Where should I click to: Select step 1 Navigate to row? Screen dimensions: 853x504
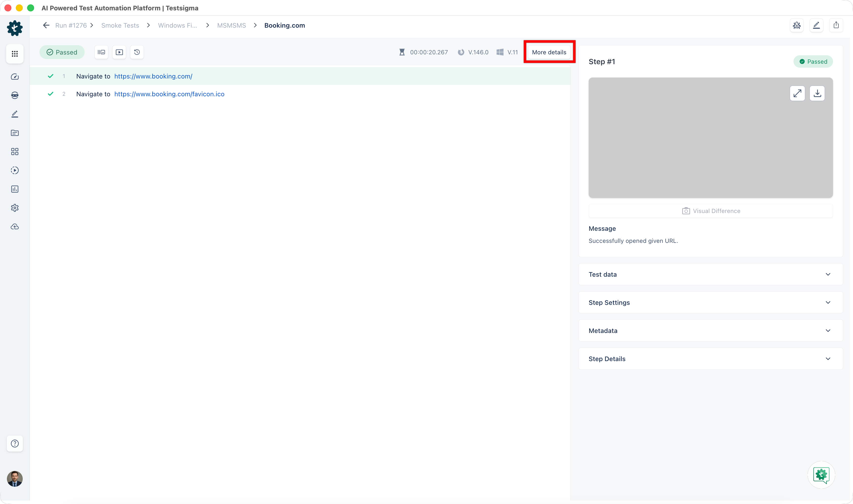[300, 77]
